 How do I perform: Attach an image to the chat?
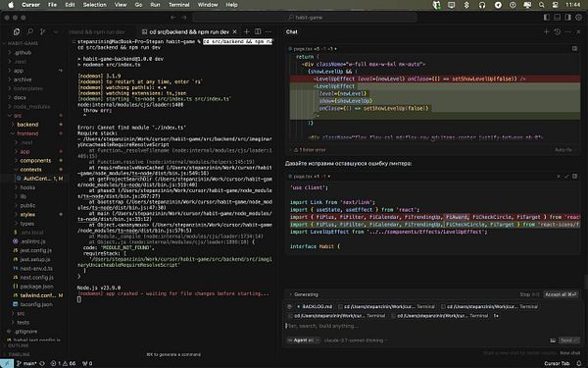(x=553, y=341)
